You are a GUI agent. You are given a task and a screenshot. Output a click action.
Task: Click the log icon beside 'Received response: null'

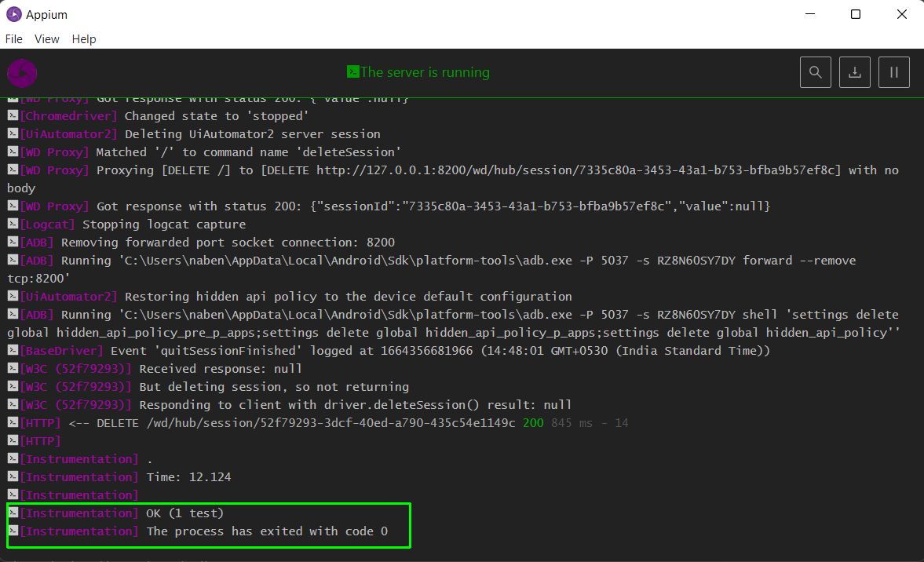tap(13, 368)
